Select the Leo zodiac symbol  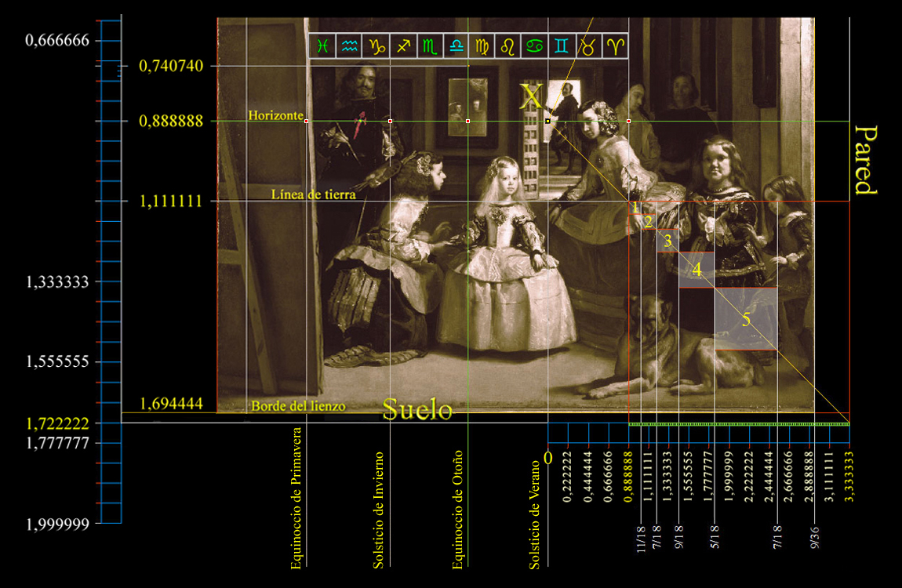pos(510,46)
